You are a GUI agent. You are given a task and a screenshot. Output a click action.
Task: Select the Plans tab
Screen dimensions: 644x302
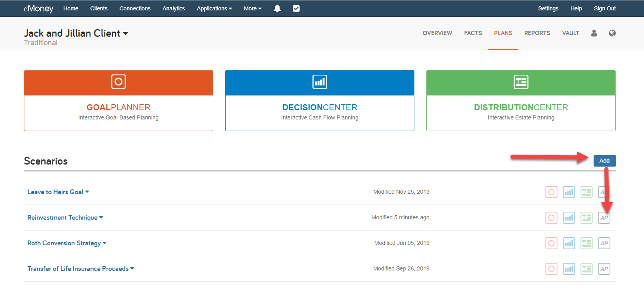(x=503, y=33)
